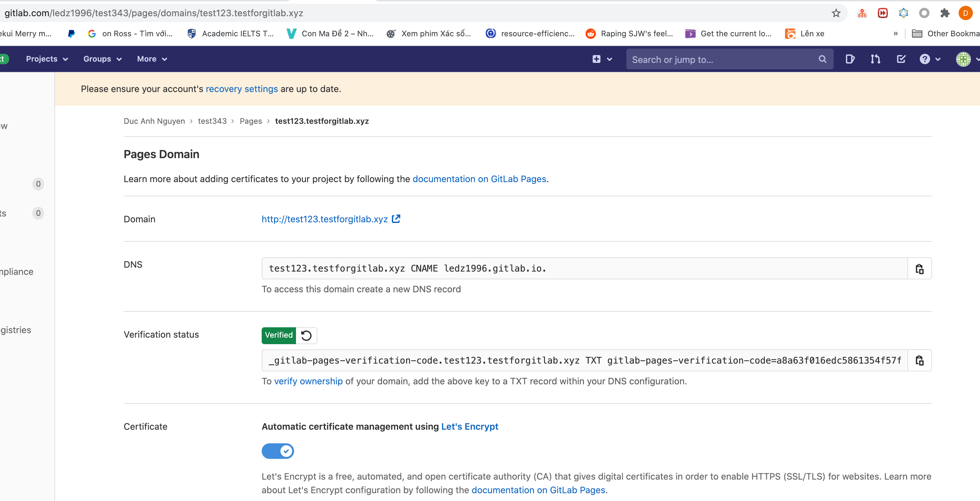
Task: Open the http://test123.testforgitlab.xyz domain link
Action: tap(325, 219)
